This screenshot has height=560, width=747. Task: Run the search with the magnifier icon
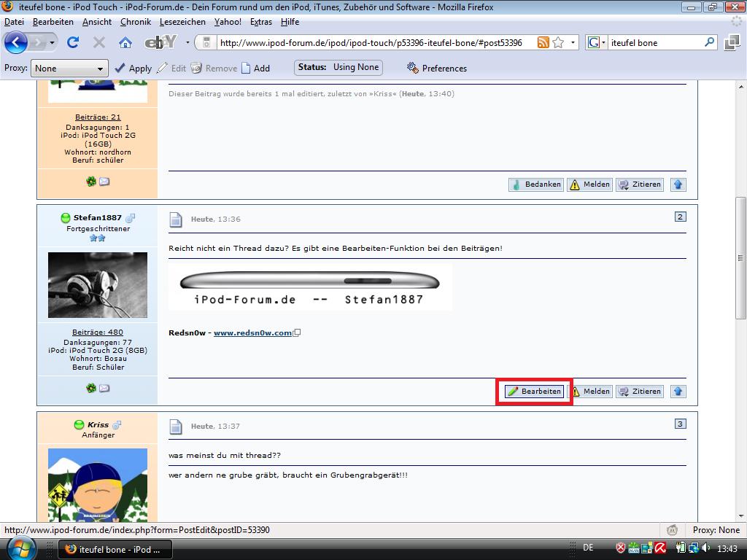point(709,42)
